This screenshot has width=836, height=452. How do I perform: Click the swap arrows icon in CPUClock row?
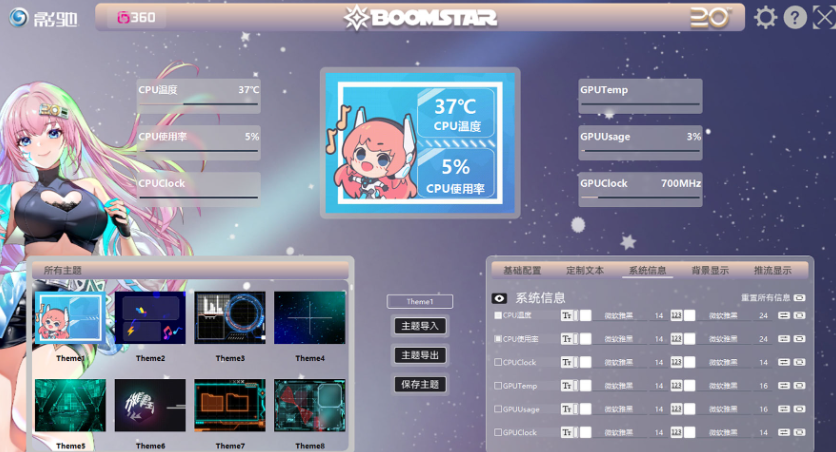783,362
